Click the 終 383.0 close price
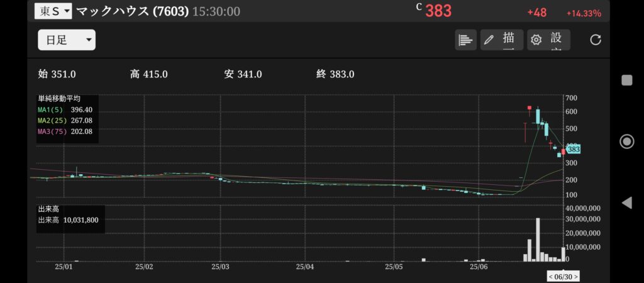This screenshot has height=283, width=644. (335, 74)
